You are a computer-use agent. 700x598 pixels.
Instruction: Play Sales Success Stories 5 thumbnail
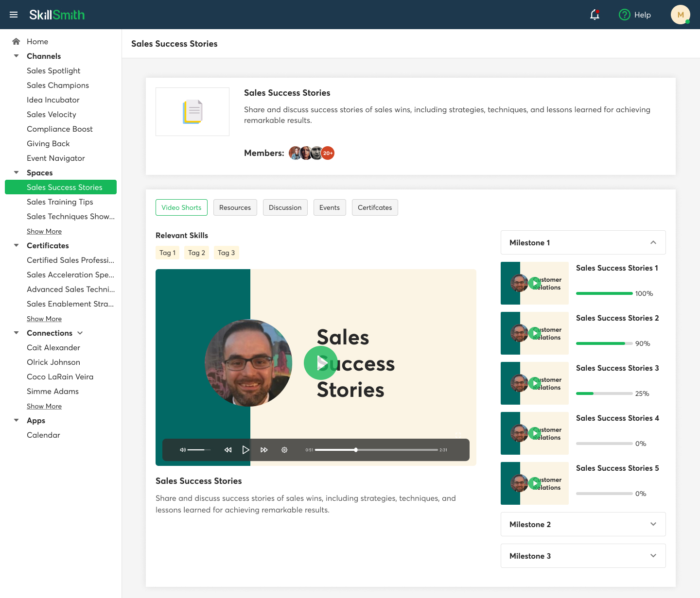point(535,483)
